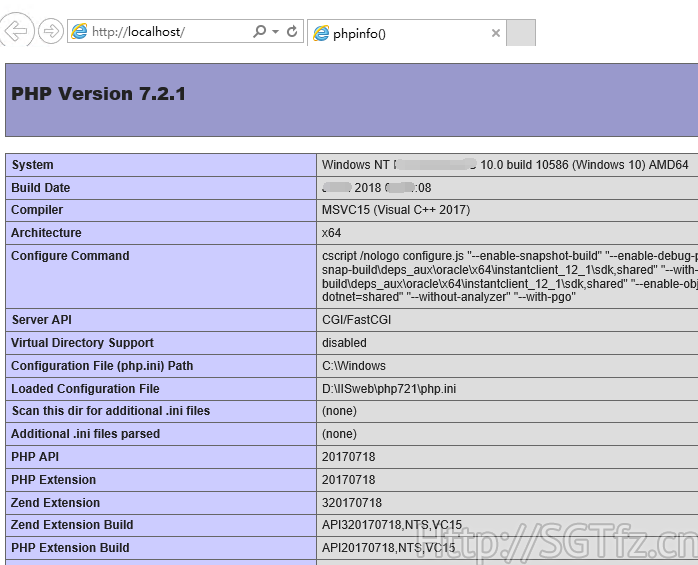This screenshot has height=565, width=698.
Task: Click the Compiler row label
Action: click(37, 210)
